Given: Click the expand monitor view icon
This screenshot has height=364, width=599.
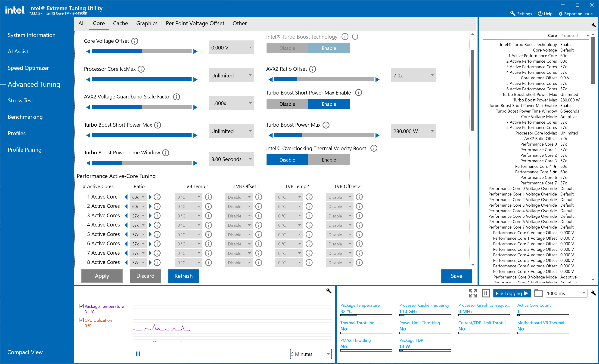Looking at the screenshot, I should [473, 293].
